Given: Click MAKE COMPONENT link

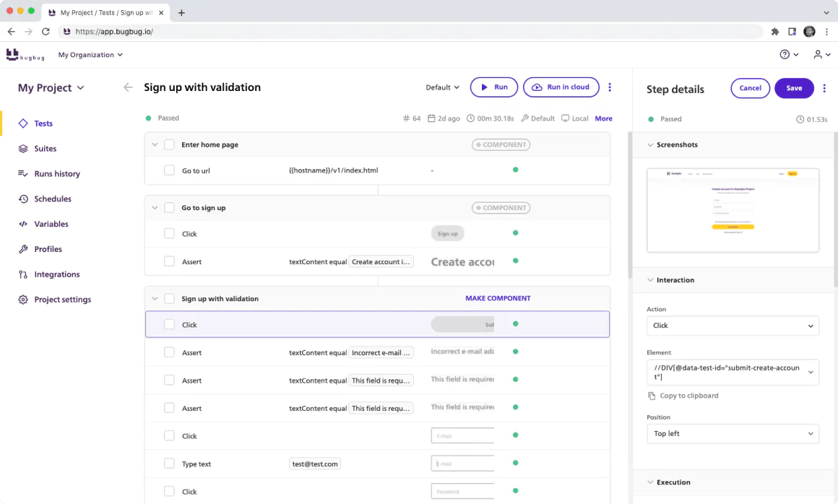Looking at the screenshot, I should click(498, 298).
